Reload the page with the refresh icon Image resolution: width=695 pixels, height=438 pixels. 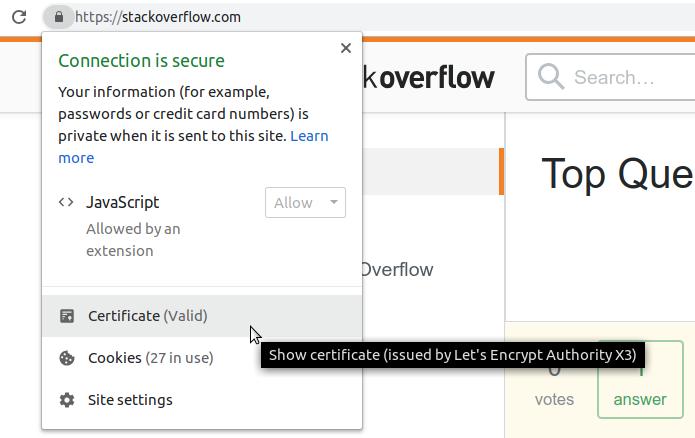pos(19,17)
